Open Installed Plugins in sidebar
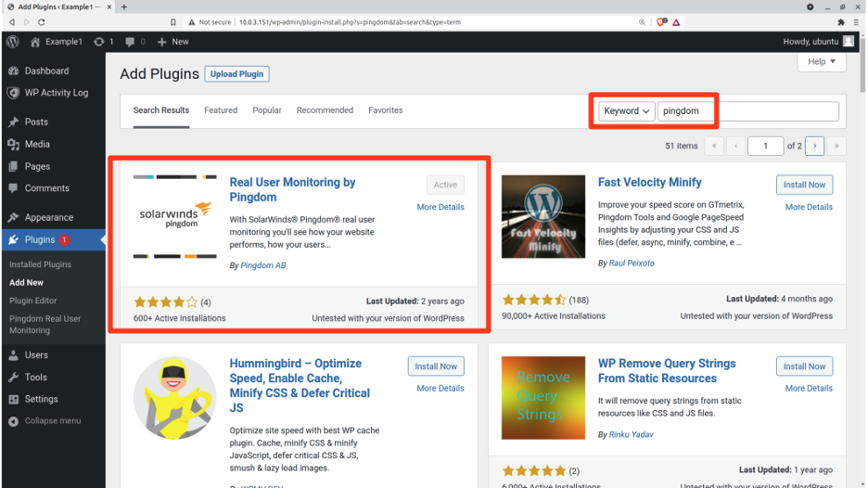Screen dimensions: 868x488 pyautogui.click(x=40, y=264)
